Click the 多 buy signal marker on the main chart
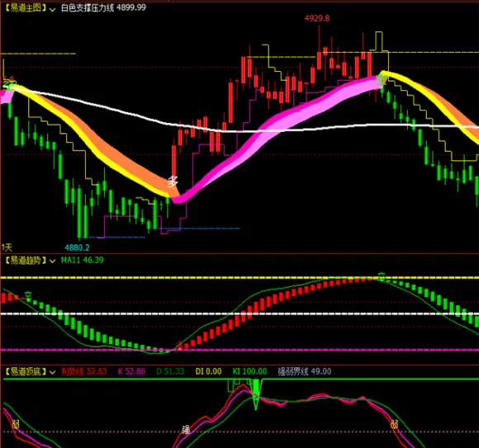 click(173, 182)
